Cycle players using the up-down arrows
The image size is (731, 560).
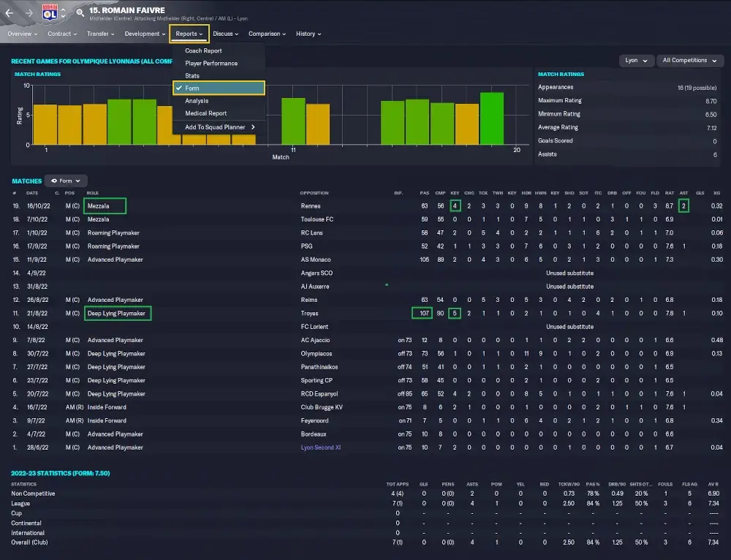(x=64, y=12)
